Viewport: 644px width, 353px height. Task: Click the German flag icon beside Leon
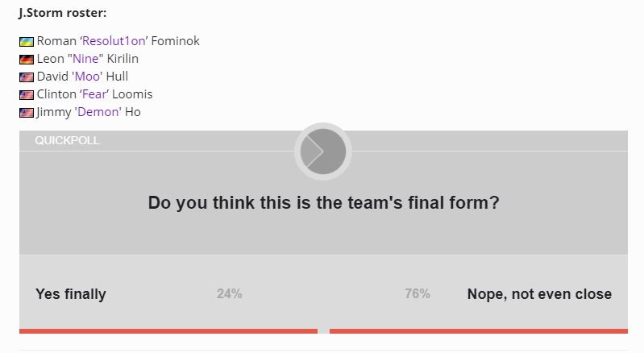click(x=27, y=59)
